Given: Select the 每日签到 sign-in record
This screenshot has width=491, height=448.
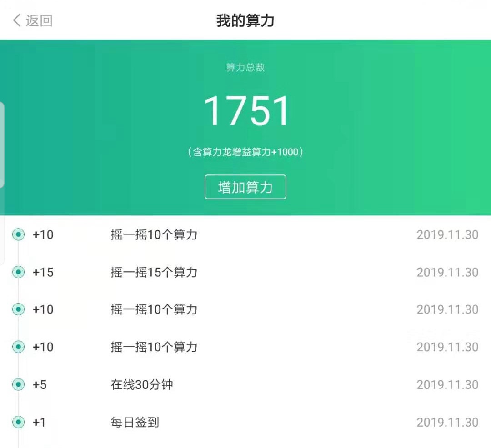Looking at the screenshot, I should [x=134, y=423].
